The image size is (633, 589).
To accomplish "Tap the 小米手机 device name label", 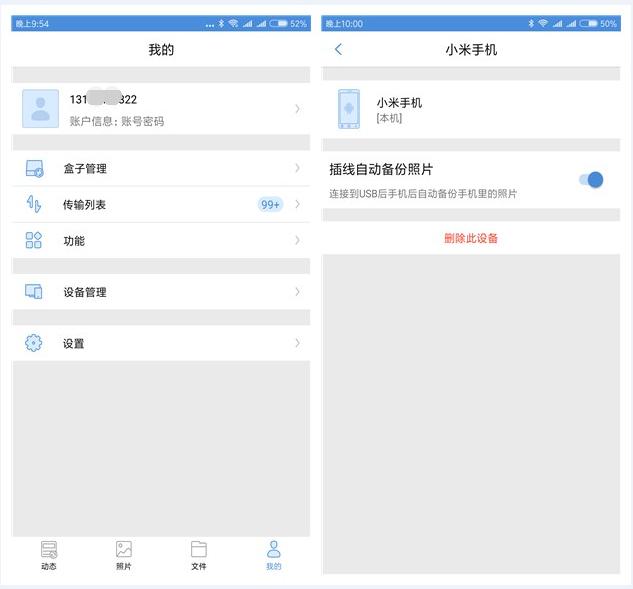I will pos(399,103).
